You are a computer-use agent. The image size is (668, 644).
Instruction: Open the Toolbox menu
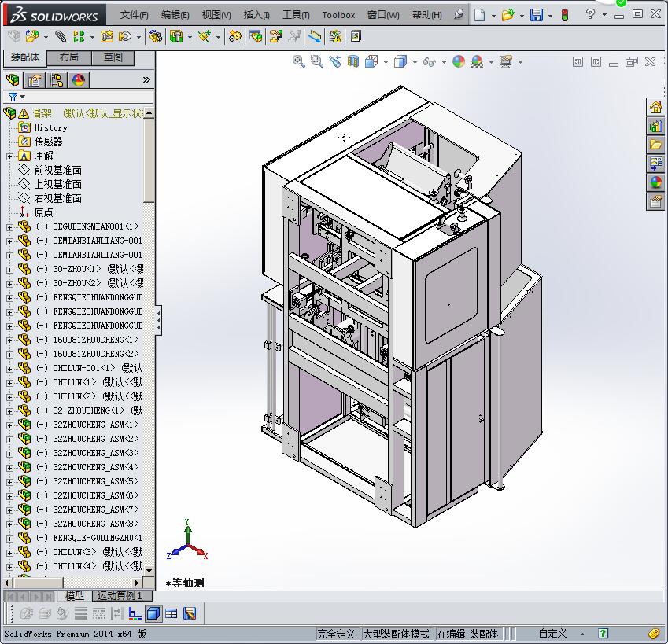(x=338, y=15)
